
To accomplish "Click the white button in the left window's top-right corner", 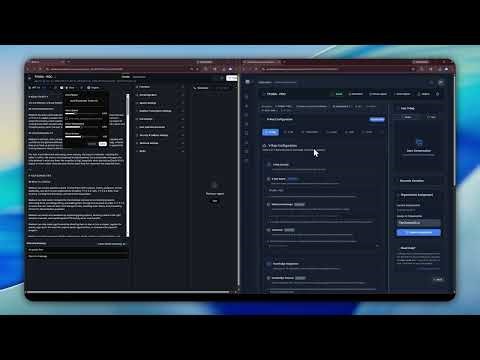I will pos(232,78).
